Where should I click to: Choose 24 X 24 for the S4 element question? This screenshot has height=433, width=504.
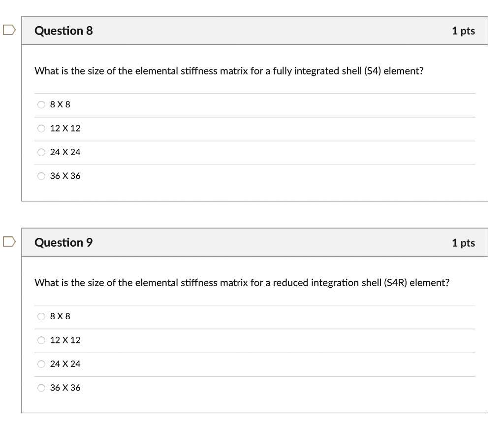click(41, 152)
